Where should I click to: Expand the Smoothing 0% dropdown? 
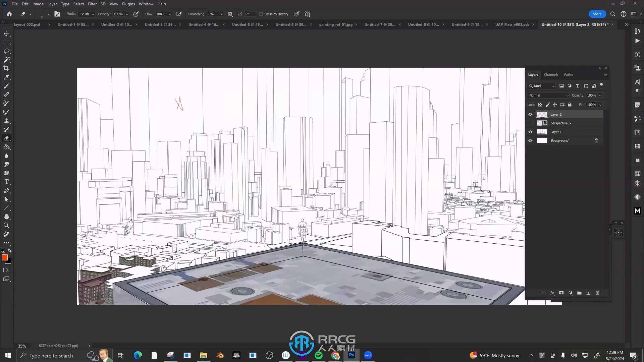(221, 14)
